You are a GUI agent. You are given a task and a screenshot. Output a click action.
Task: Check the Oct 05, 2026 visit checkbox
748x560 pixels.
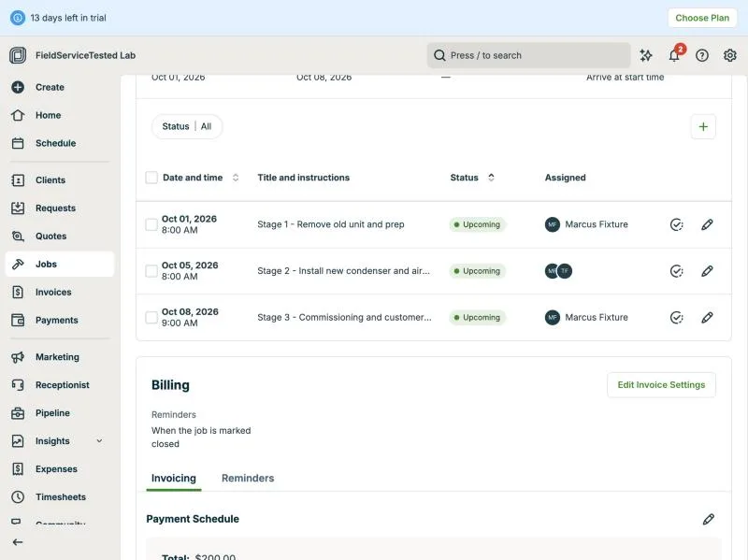(x=151, y=271)
